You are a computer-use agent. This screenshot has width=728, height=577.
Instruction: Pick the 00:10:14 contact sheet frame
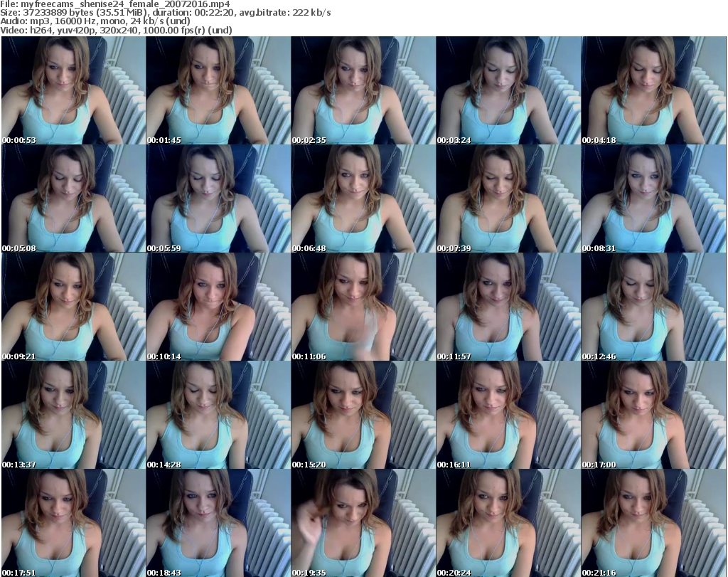[x=218, y=307]
